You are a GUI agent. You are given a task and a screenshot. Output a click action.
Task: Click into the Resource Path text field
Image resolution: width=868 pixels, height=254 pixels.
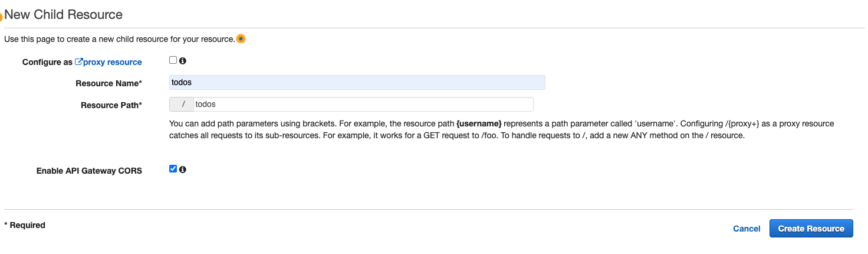(x=363, y=105)
